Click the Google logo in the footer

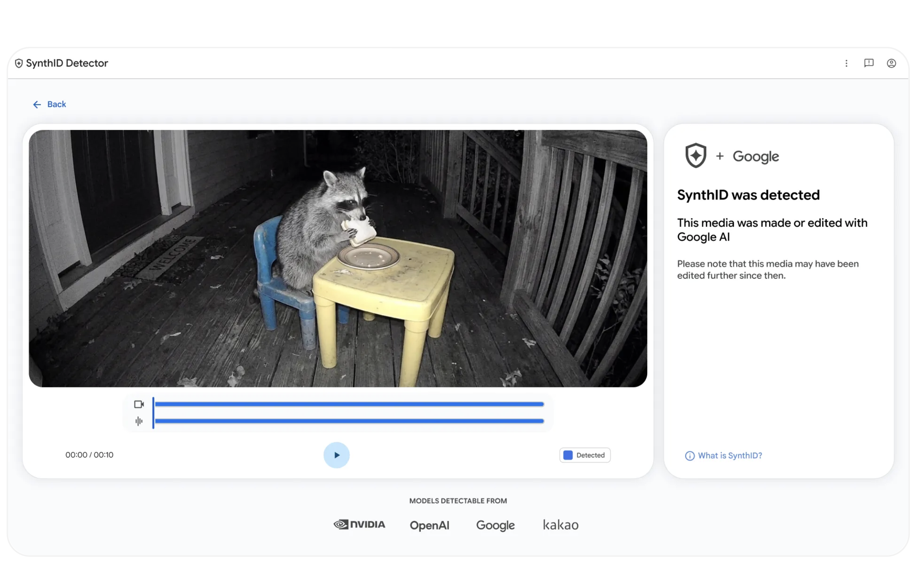[x=495, y=525]
